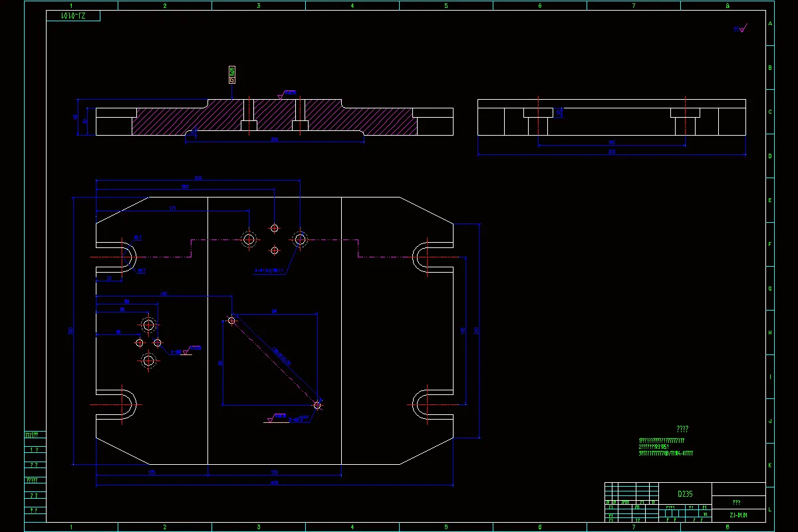Select the 185 dimension in the right side view

click(611, 142)
